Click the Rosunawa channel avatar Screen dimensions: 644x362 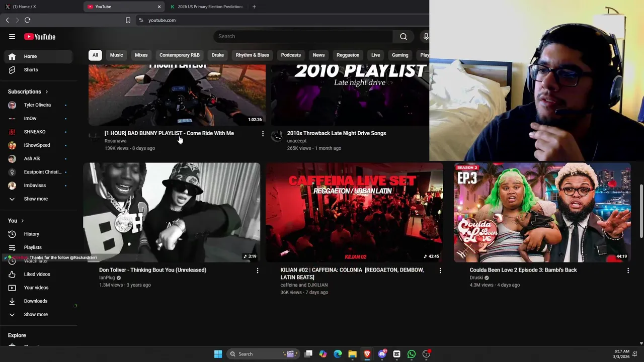coord(94,136)
